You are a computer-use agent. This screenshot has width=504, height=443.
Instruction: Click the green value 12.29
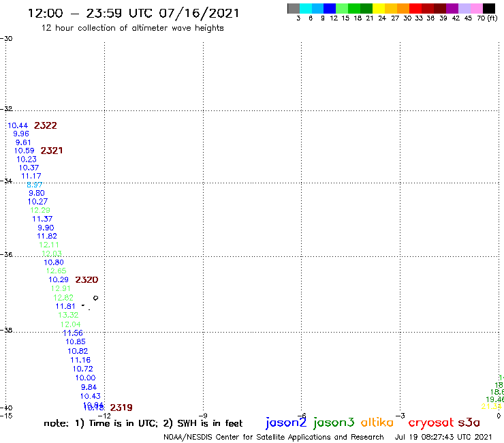[x=40, y=210]
